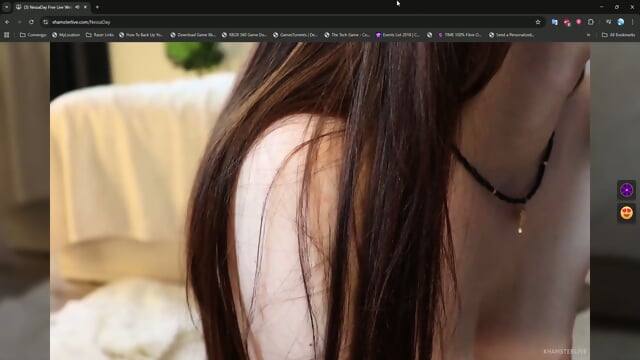Open the browser three-dot menu
Screen dimensions: 640x360
tap(633, 22)
